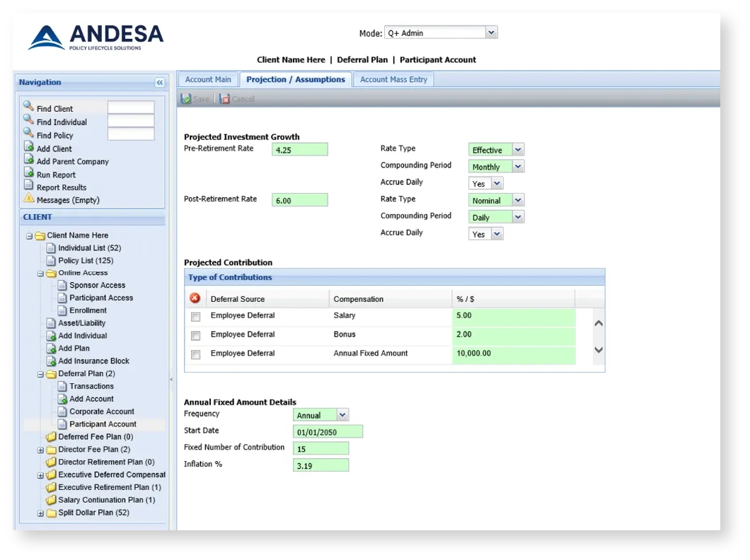Screen dimensions: 750x560
Task: Click the Run Report icon
Action: pyautogui.click(x=29, y=173)
